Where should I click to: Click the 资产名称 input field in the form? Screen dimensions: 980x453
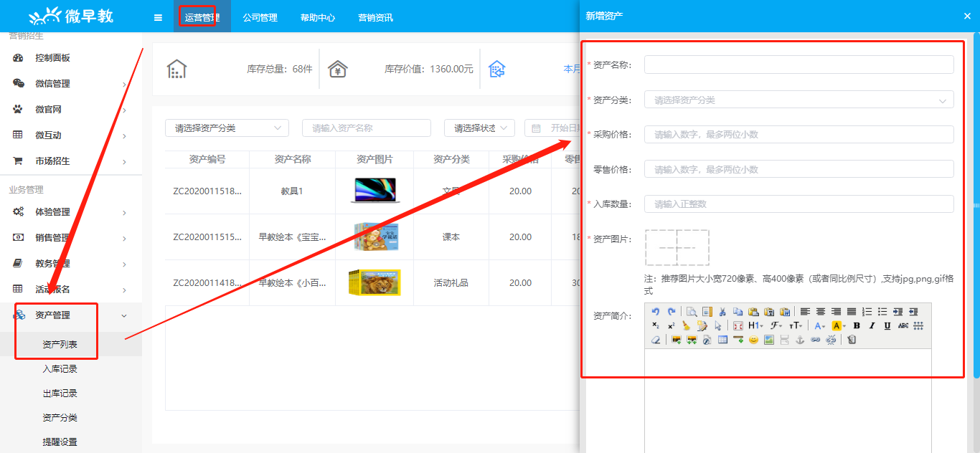798,65
